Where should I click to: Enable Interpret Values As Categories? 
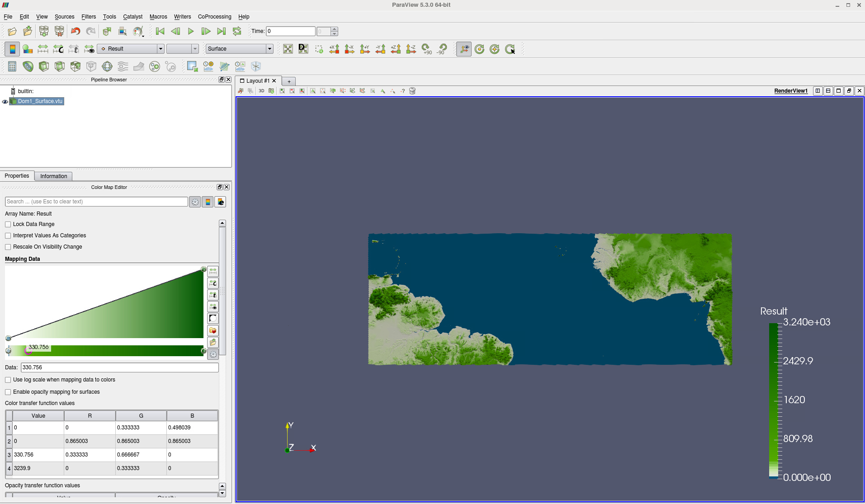point(8,236)
